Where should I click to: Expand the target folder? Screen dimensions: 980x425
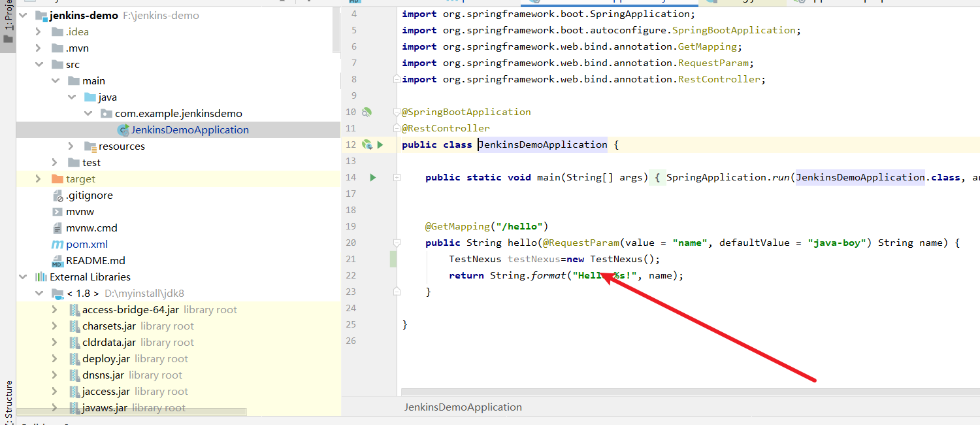(38, 179)
